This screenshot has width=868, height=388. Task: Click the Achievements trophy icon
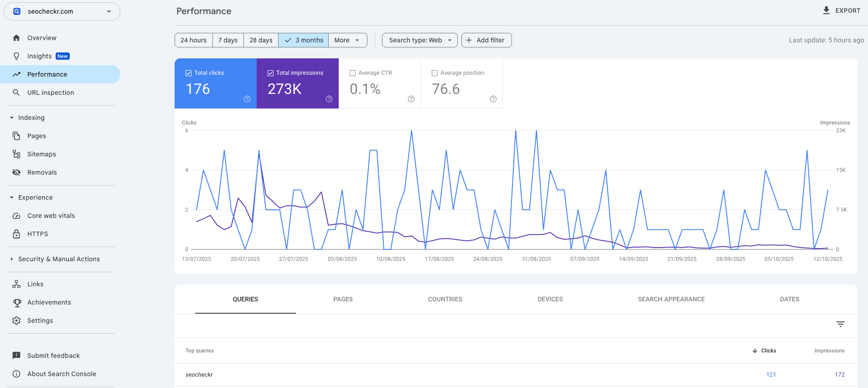click(x=16, y=302)
